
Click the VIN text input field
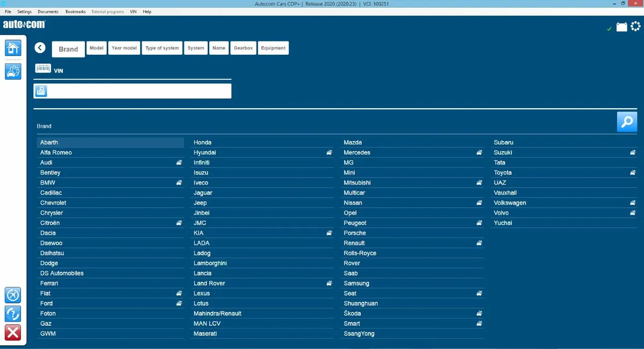click(140, 91)
